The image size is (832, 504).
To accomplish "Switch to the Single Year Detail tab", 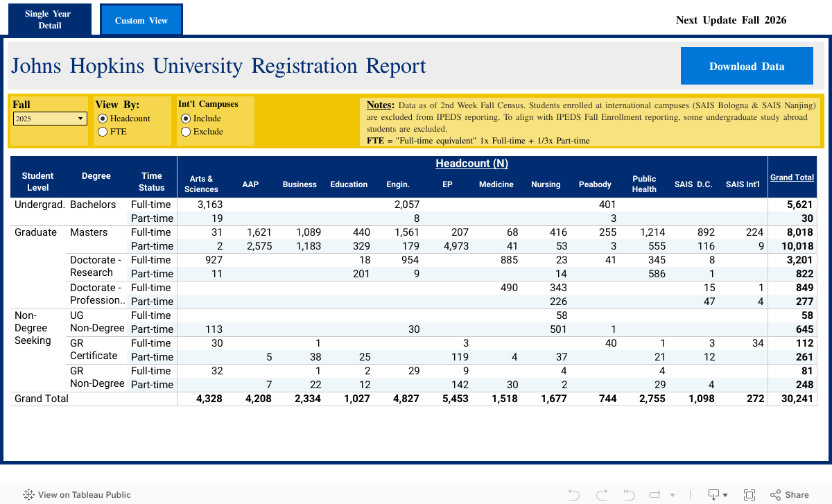I will point(50,19).
